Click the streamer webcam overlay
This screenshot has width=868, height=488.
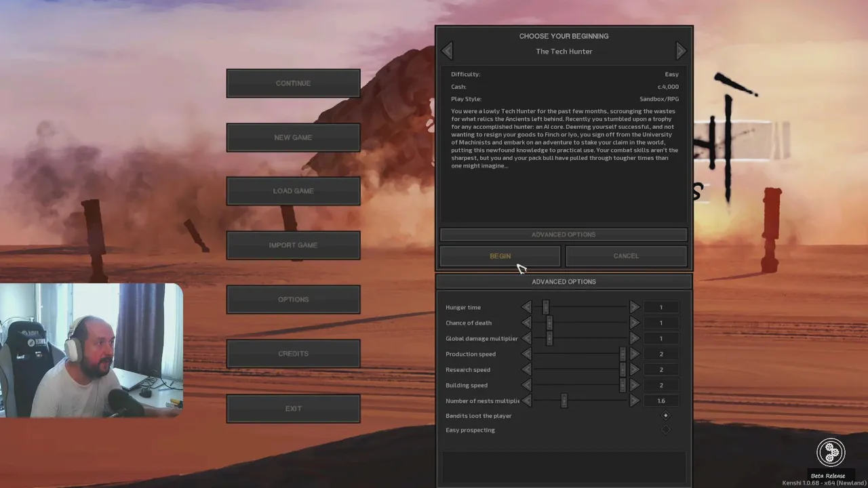click(x=92, y=350)
